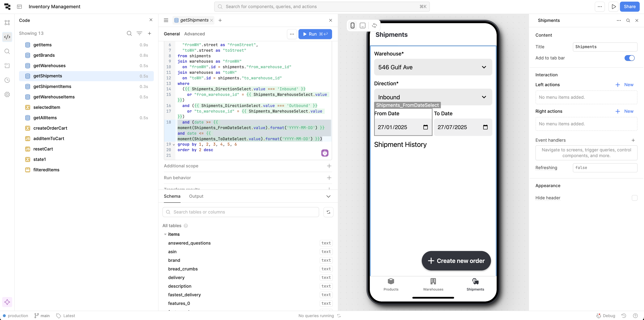Open Shipments inspector more options
This screenshot has width=644, height=320.
619,20
